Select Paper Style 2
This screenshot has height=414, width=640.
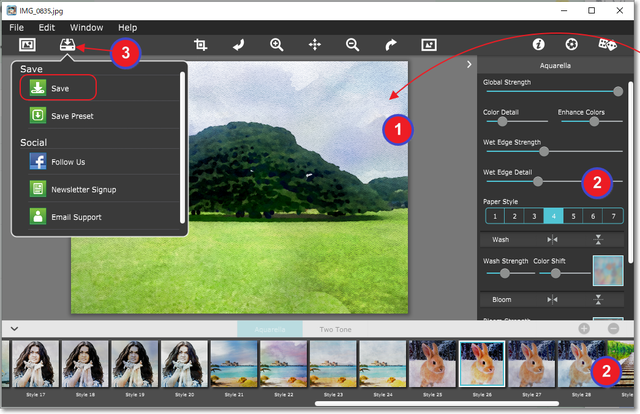[512, 215]
